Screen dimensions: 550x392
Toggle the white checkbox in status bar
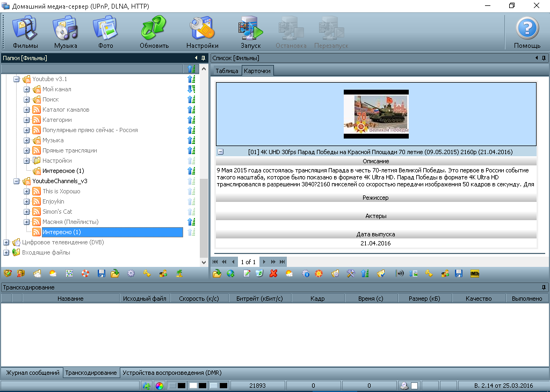pyautogui.click(x=414, y=386)
